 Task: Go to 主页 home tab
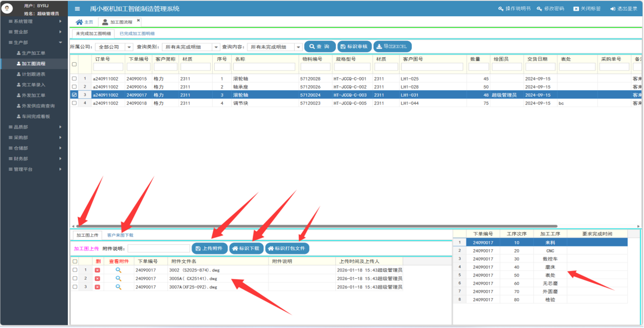coord(84,22)
